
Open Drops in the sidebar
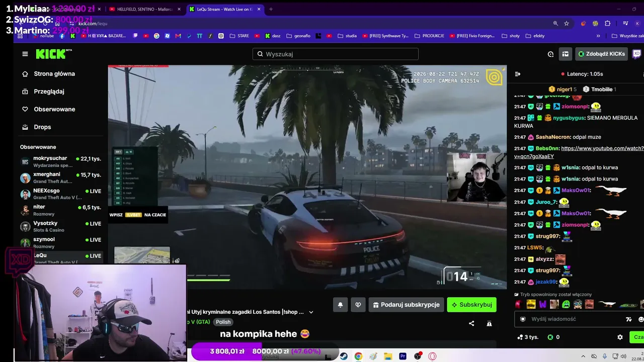pos(42,127)
